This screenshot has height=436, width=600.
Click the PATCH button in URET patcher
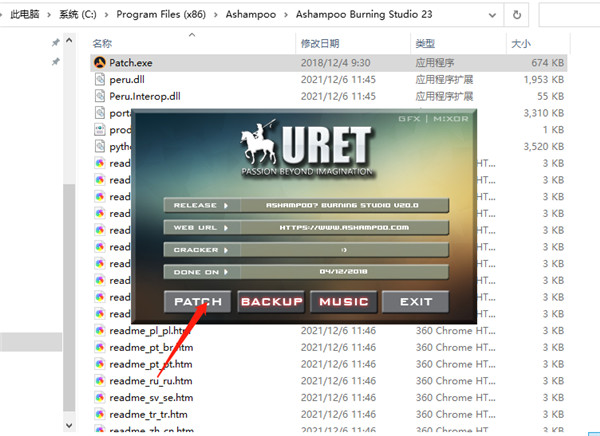click(197, 302)
